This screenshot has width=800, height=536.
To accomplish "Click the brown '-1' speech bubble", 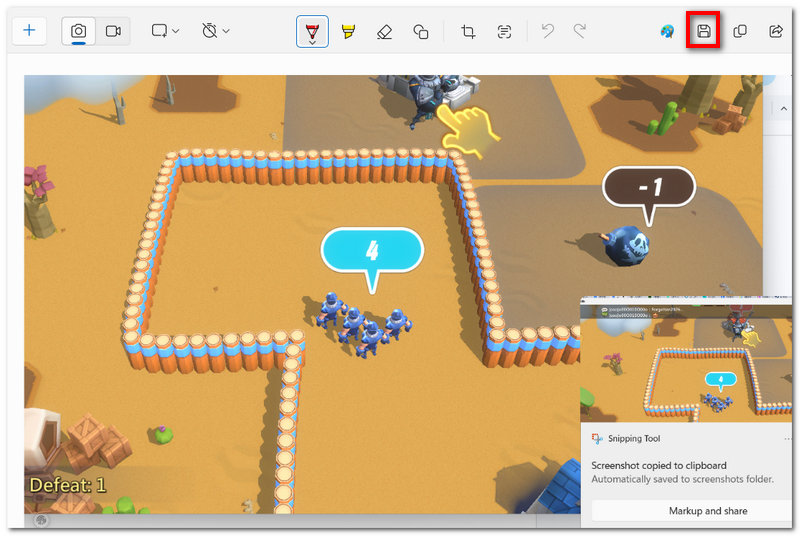I will 649,187.
